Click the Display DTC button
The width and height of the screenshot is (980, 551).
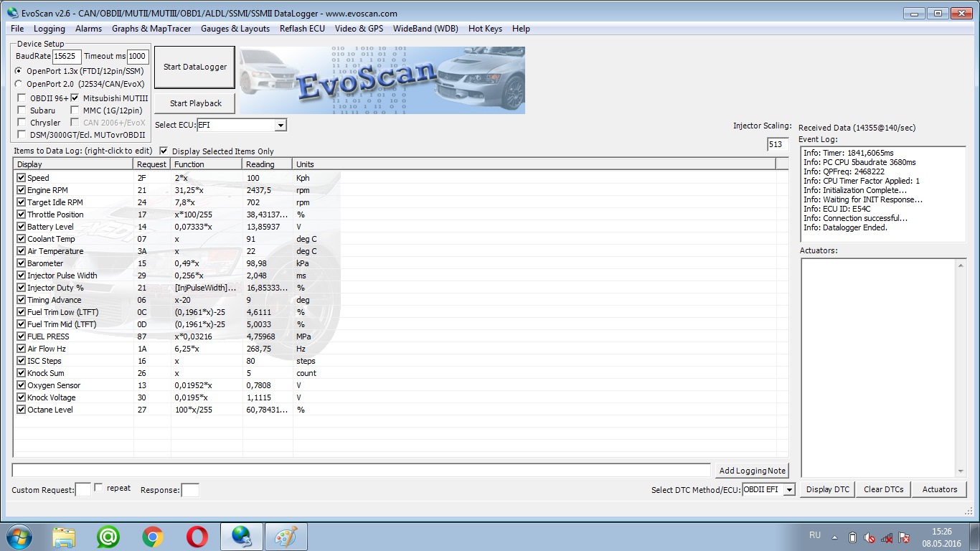(x=827, y=489)
